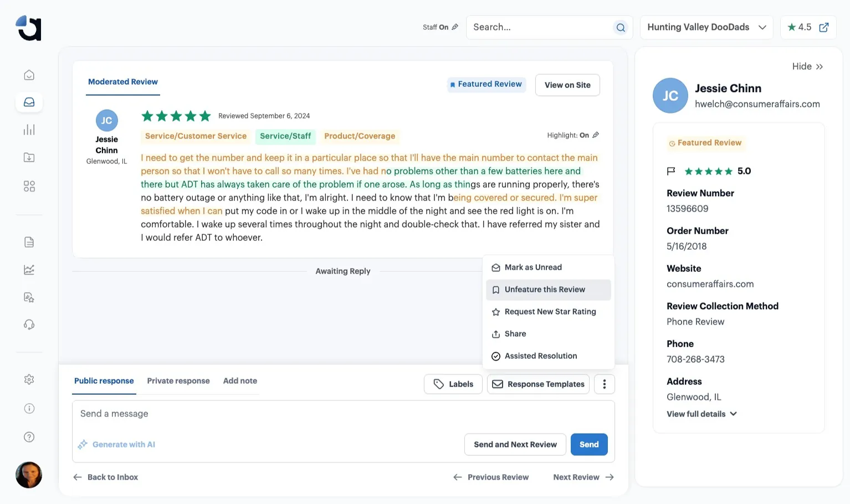The width and height of the screenshot is (850, 504).
Task: Open the external link icon beside 4.5 rating
Action: [x=824, y=27]
